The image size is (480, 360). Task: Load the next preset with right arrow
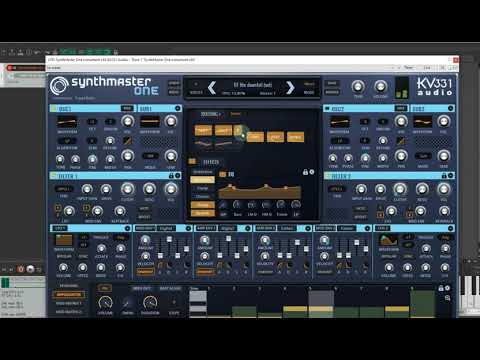(290, 88)
